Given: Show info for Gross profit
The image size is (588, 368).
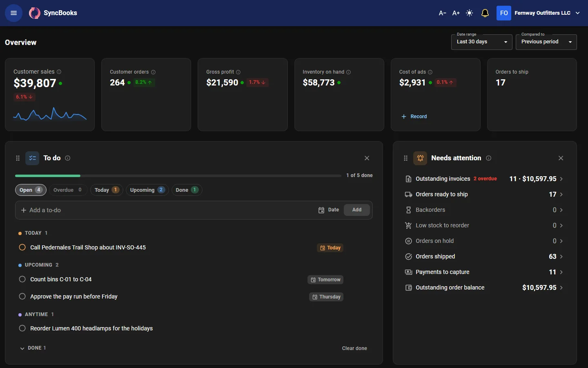Looking at the screenshot, I should pyautogui.click(x=238, y=72).
